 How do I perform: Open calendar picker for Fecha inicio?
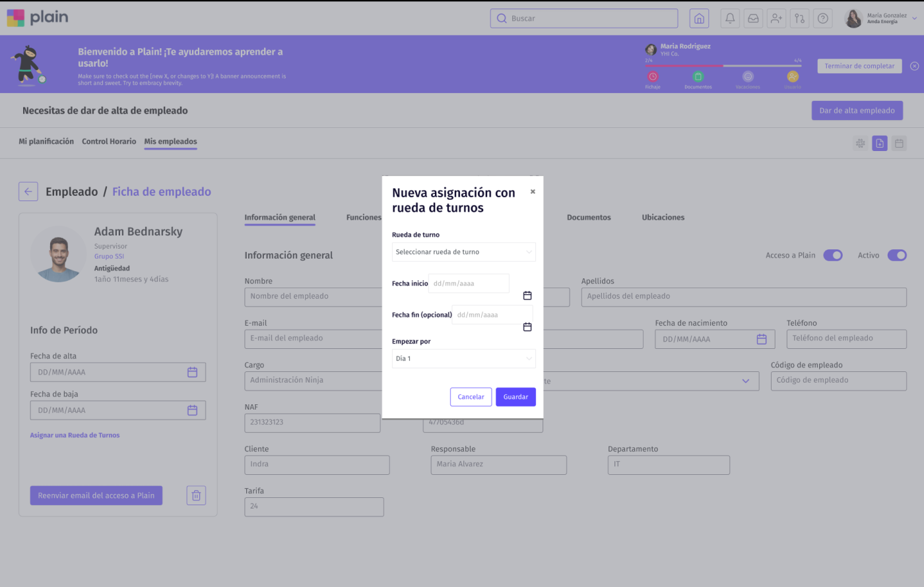pos(527,295)
